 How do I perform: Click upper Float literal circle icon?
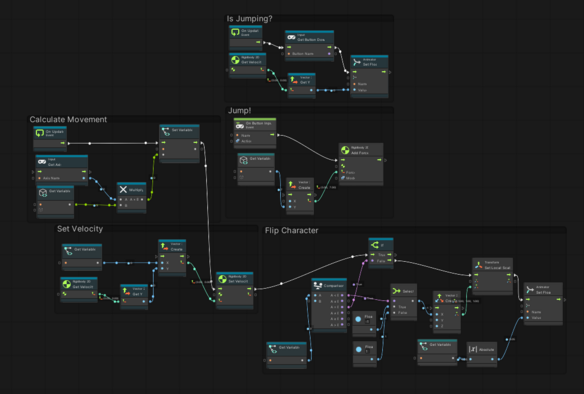point(358,319)
